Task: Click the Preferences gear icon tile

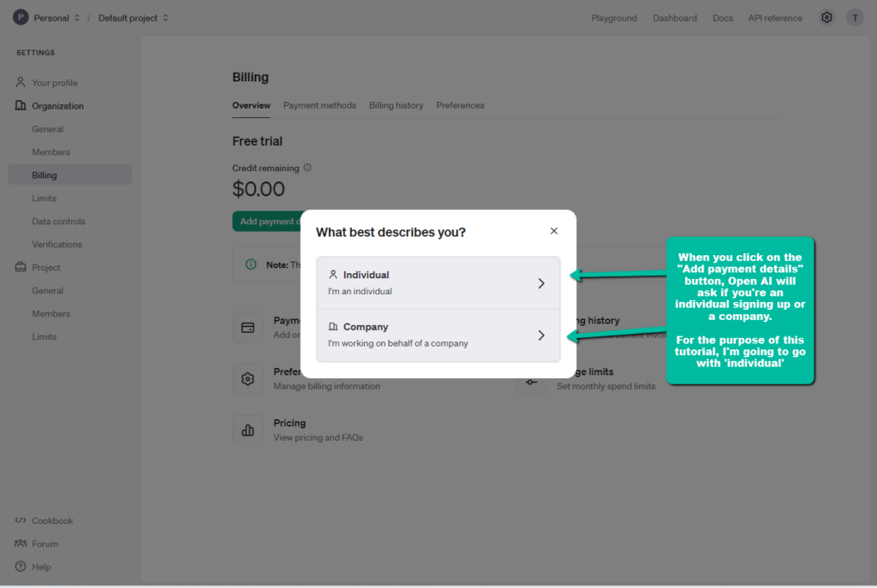Action: click(x=248, y=379)
